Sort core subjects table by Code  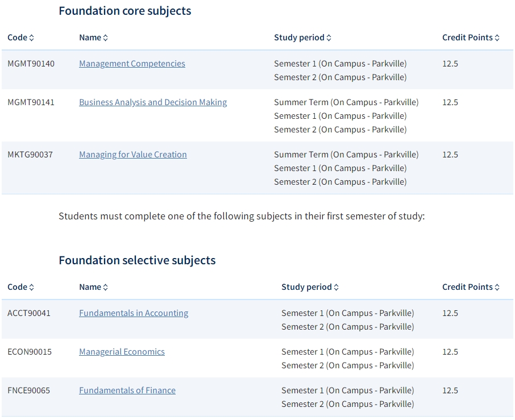click(20, 38)
